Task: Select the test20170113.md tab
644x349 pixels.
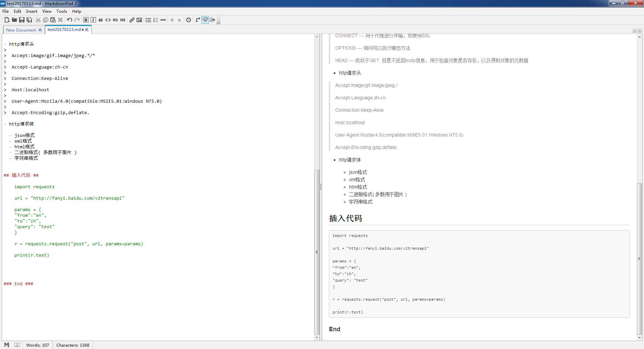Action: [x=64, y=30]
